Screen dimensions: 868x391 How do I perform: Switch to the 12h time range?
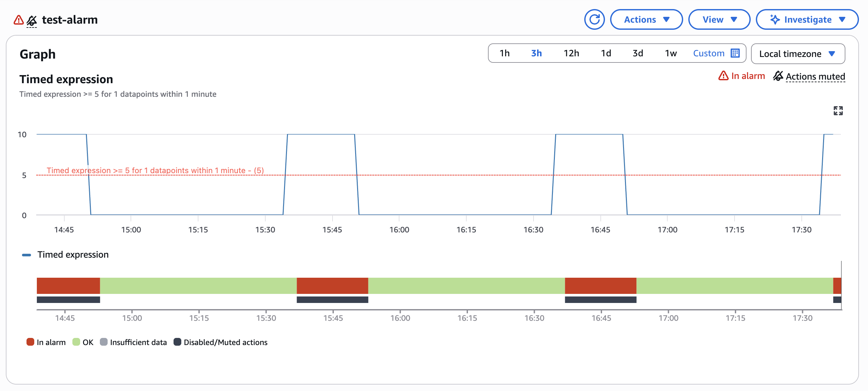[571, 53]
